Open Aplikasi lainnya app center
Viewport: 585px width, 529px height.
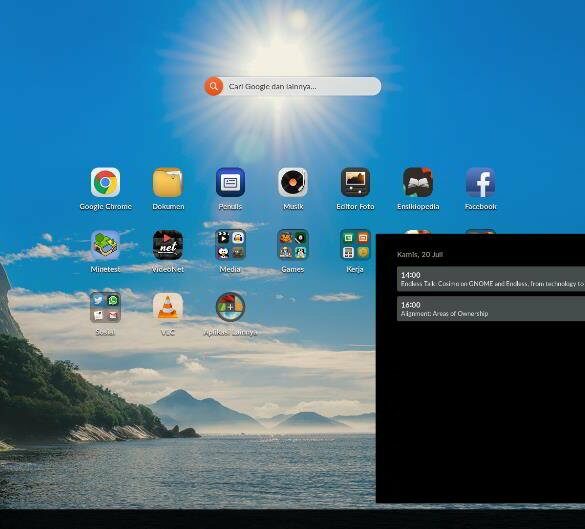pos(230,307)
